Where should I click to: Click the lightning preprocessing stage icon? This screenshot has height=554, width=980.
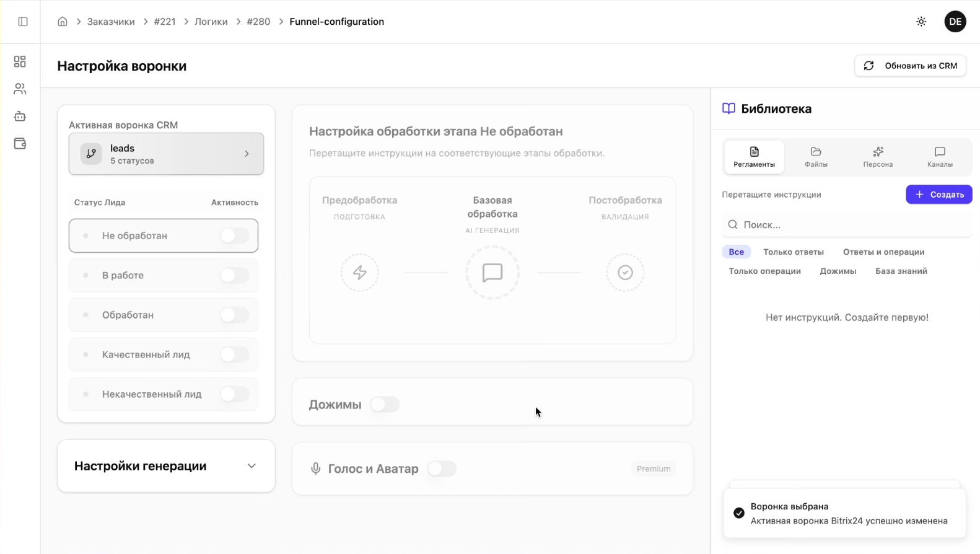[x=359, y=273]
